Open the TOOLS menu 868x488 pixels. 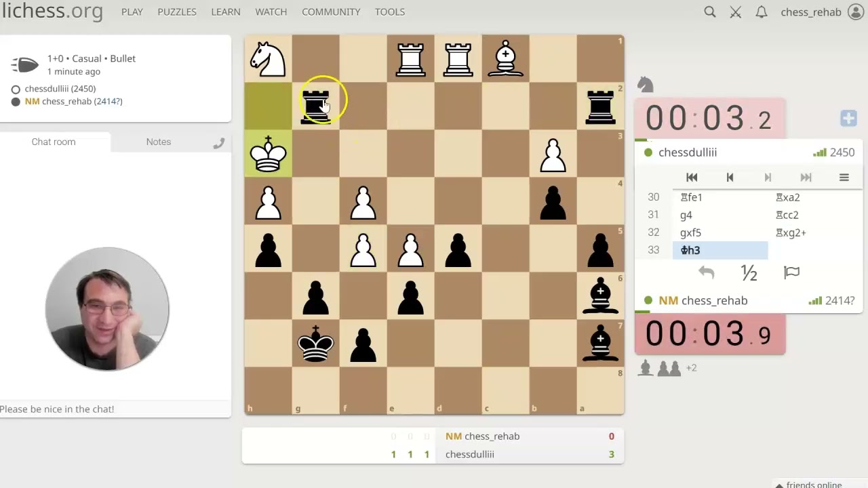click(390, 12)
